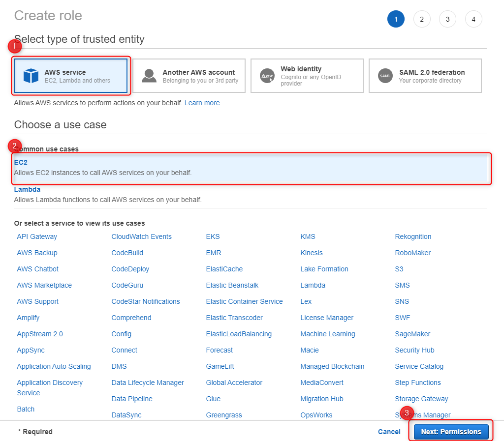
Task: Open the Learn more link
Action: (x=202, y=103)
